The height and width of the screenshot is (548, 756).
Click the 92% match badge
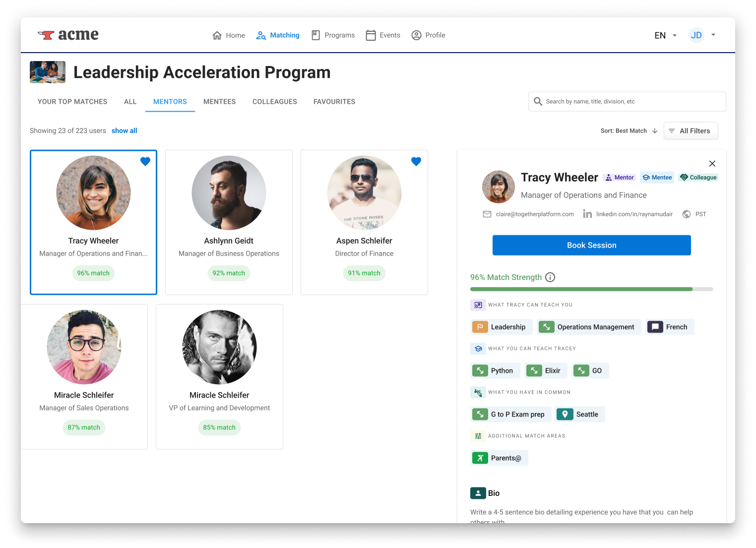click(x=229, y=273)
